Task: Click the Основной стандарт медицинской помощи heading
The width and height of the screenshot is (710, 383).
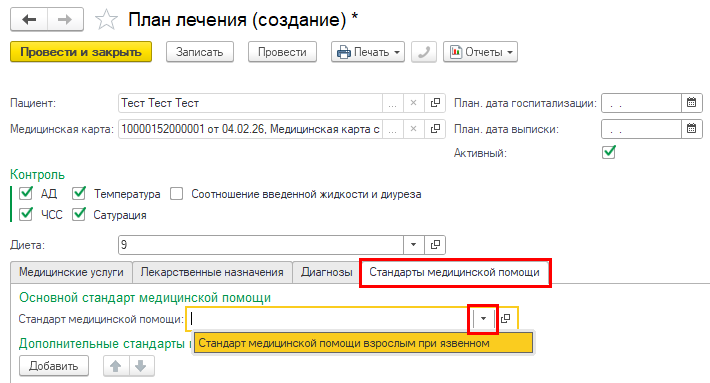Action: click(145, 297)
